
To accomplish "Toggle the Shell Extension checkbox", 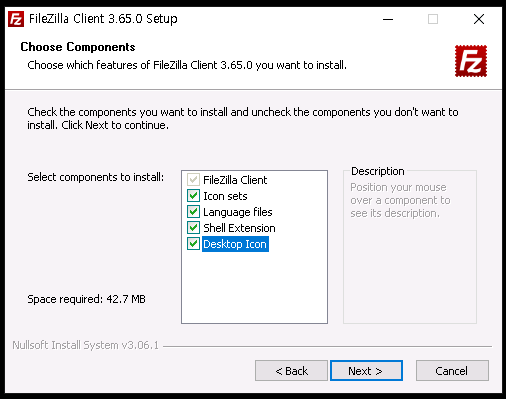I will [193, 228].
